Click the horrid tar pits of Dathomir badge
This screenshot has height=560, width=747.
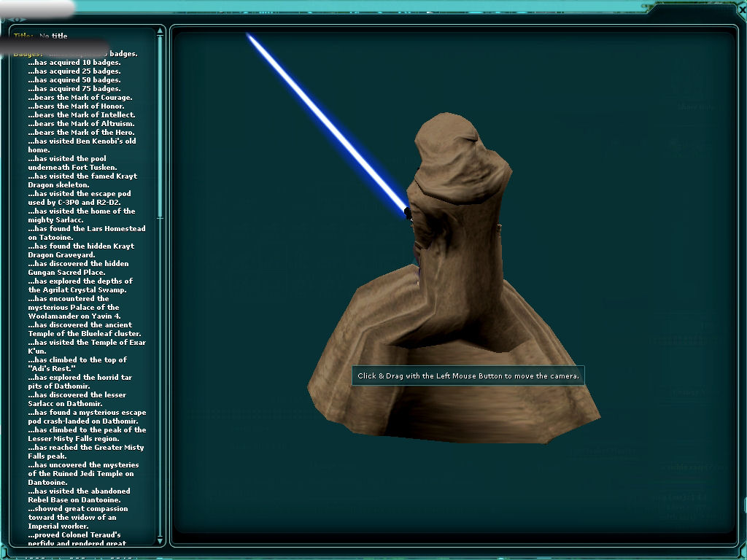(x=80, y=381)
